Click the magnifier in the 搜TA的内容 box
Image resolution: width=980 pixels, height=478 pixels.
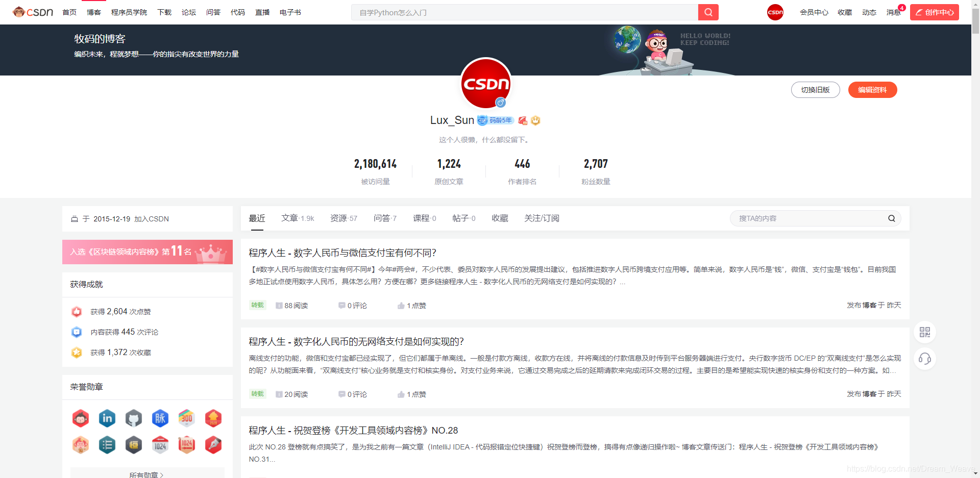[x=891, y=218]
